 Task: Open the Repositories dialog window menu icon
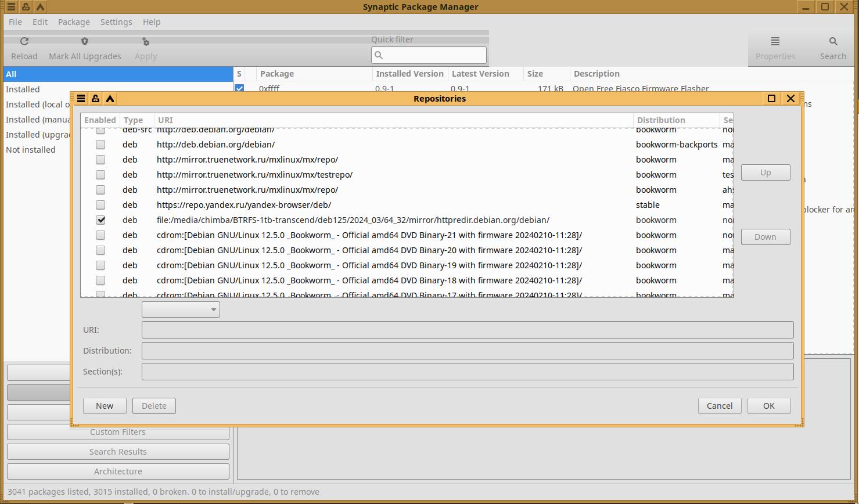[81, 99]
